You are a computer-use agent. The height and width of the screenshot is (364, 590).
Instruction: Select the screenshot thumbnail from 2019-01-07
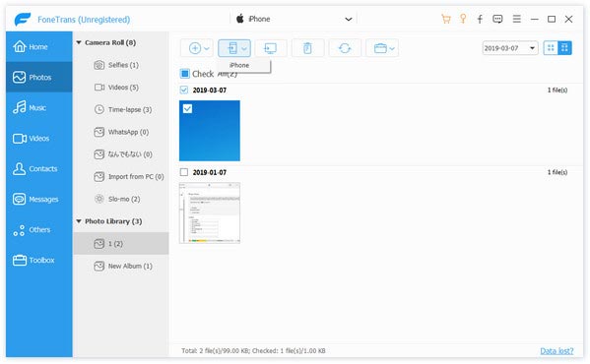point(210,213)
